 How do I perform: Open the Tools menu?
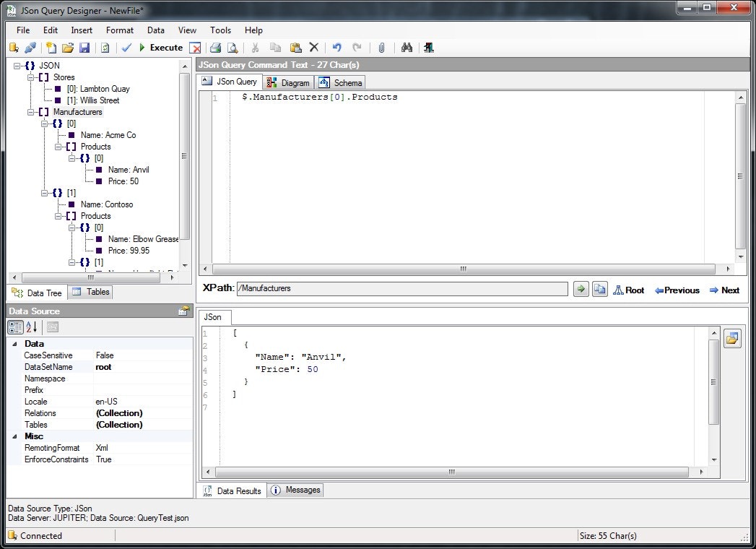tap(220, 30)
